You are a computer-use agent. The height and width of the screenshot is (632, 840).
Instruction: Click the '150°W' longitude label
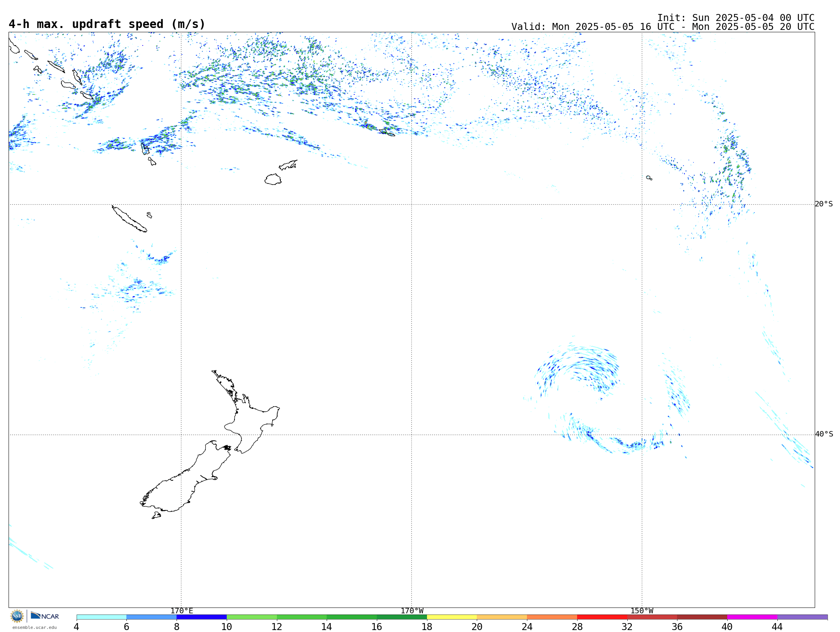(x=642, y=611)
